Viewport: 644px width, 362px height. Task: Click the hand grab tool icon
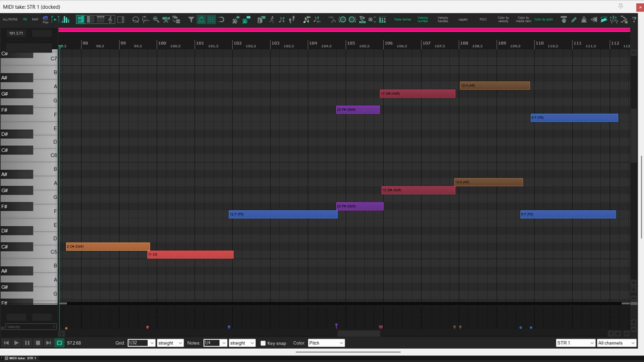563,19
